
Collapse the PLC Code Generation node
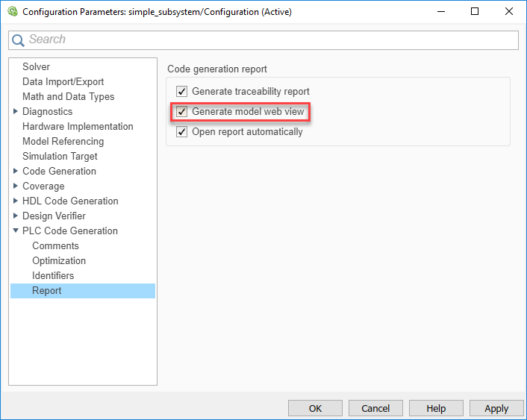(16, 231)
